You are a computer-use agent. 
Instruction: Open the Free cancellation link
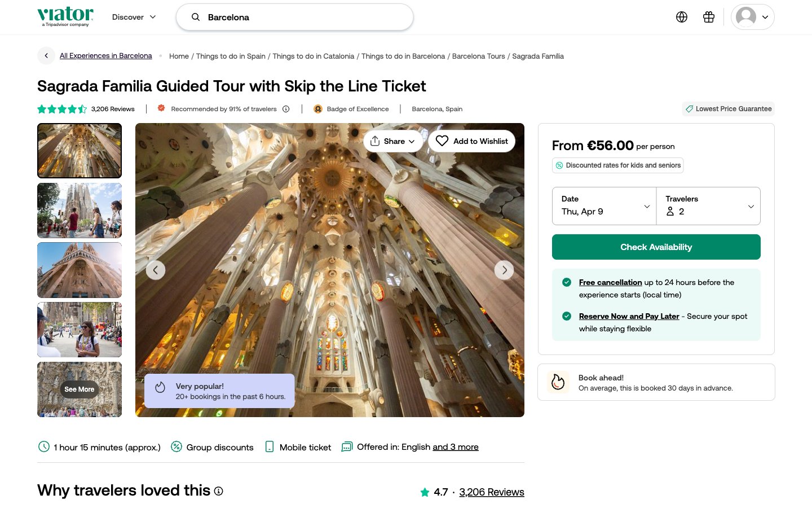(610, 282)
